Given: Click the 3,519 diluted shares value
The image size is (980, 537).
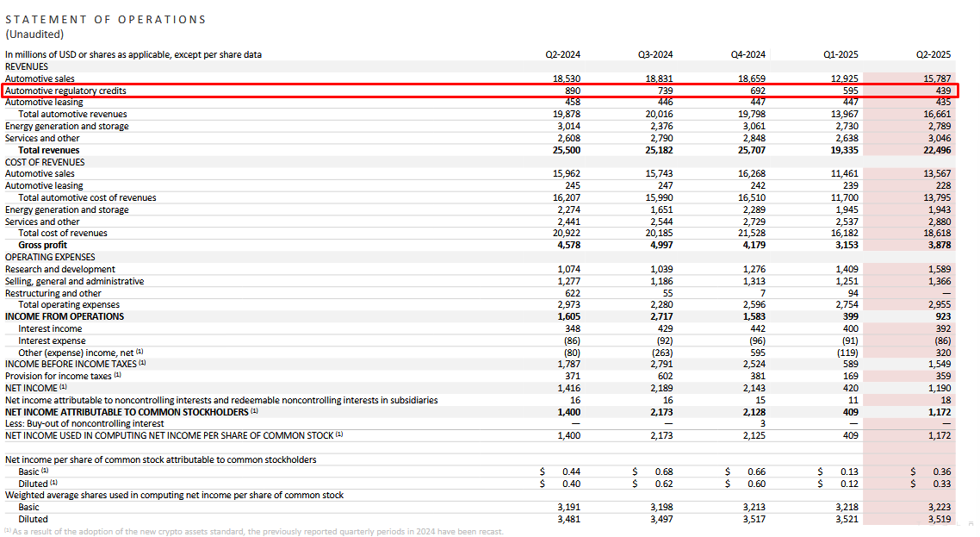Looking at the screenshot, I should click(x=940, y=520).
